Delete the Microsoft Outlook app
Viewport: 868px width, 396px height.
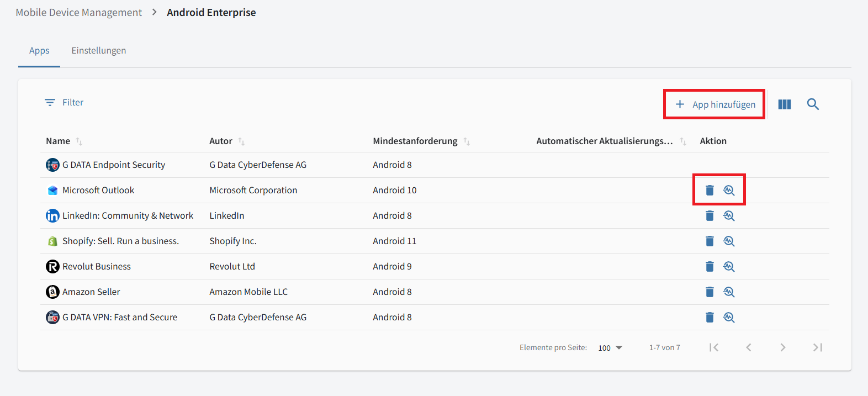tap(710, 191)
